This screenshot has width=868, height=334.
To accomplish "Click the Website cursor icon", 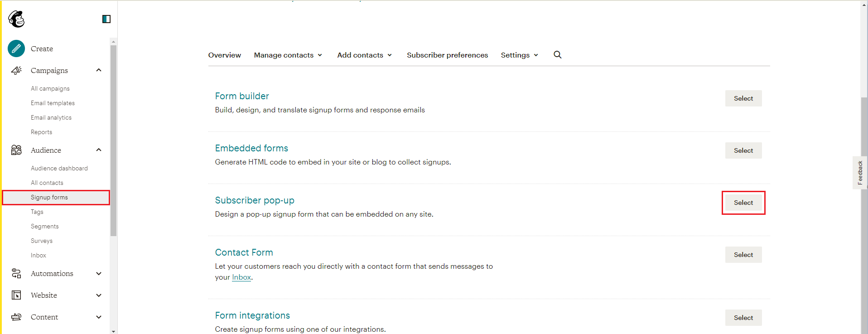I will tap(16, 295).
